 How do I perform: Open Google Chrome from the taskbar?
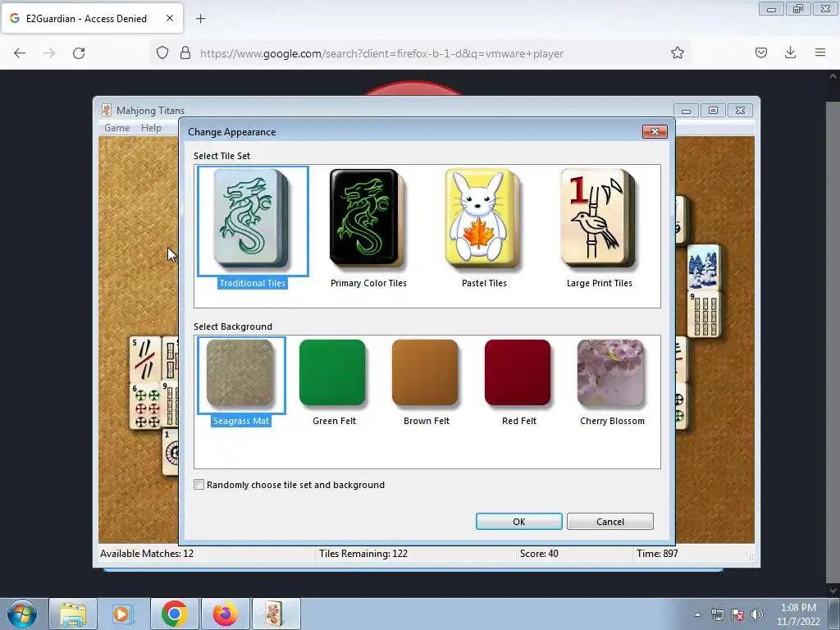[x=174, y=614]
